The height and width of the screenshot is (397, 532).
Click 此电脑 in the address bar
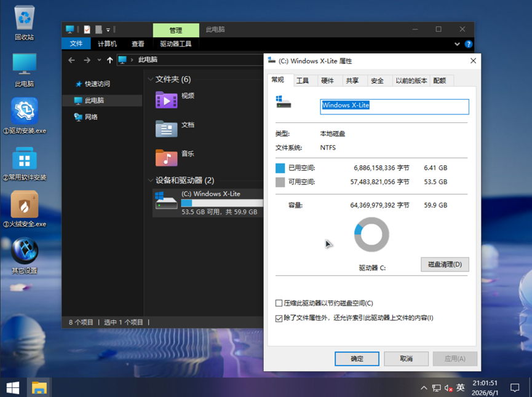[x=148, y=60]
